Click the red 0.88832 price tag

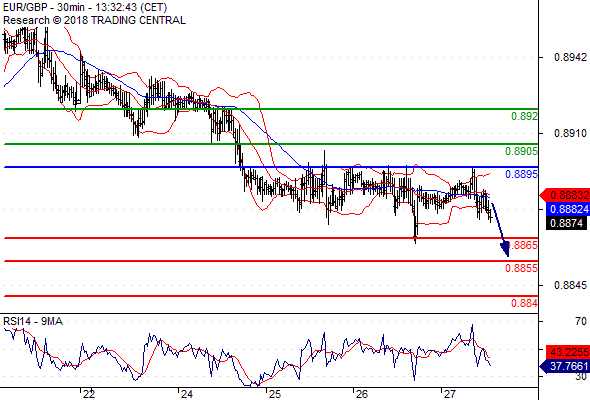click(x=565, y=195)
